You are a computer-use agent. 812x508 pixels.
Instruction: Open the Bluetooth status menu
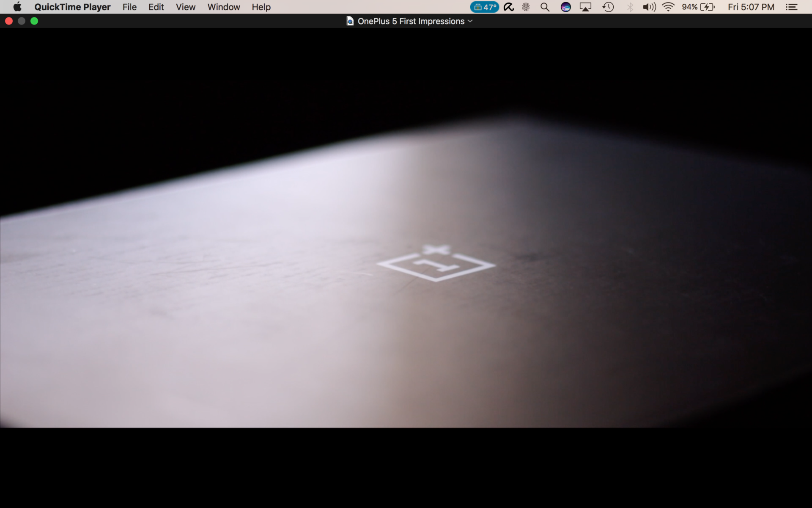pos(630,7)
